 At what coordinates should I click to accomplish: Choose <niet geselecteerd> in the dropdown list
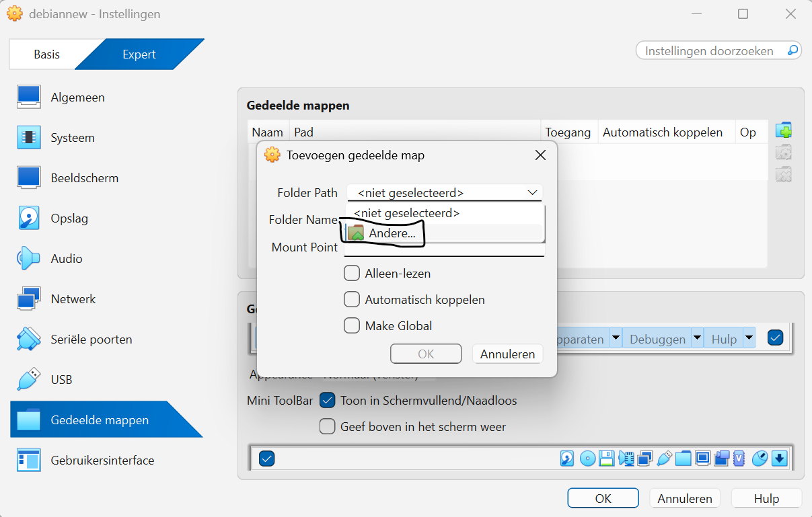(x=444, y=213)
